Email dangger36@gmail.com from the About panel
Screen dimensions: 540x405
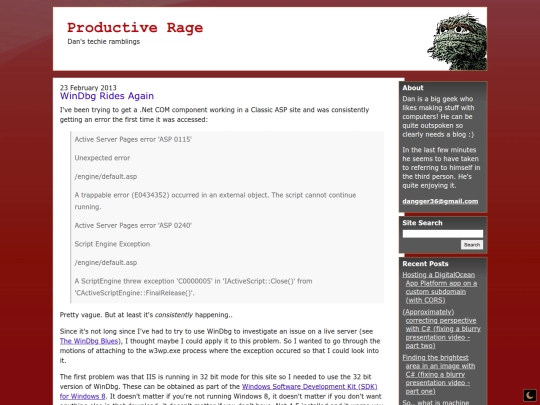(x=440, y=201)
